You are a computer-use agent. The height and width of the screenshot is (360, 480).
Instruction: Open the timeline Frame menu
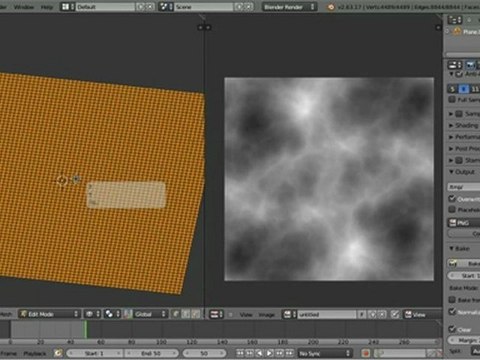click(x=8, y=353)
